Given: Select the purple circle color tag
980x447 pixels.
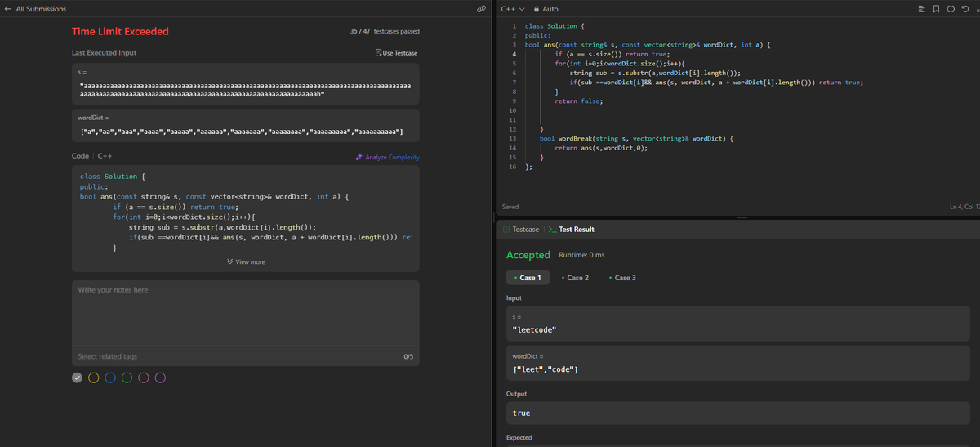Looking at the screenshot, I should click(160, 378).
